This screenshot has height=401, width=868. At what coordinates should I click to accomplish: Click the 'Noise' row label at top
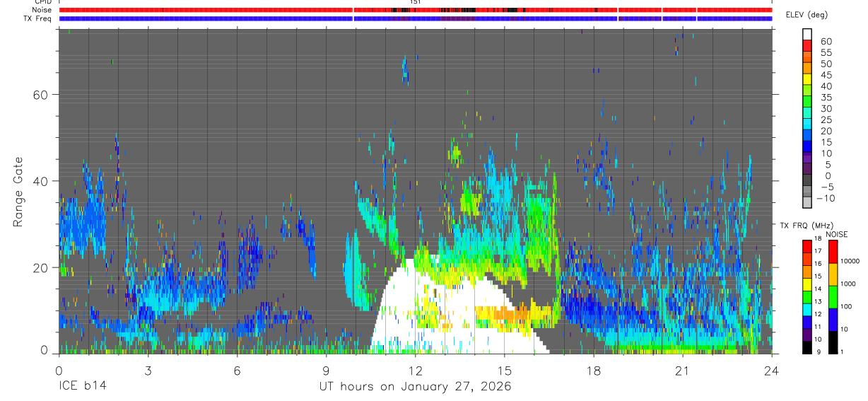[42, 10]
